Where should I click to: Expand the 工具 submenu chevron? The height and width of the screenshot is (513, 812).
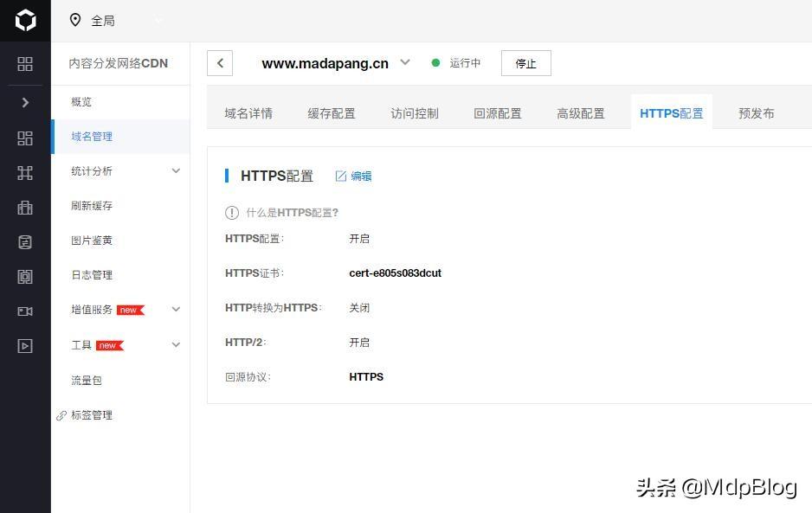point(176,345)
